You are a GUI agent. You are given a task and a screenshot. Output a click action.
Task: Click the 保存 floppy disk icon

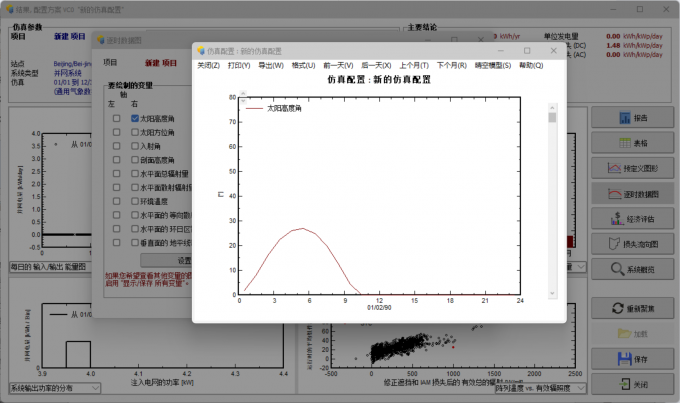point(624,359)
